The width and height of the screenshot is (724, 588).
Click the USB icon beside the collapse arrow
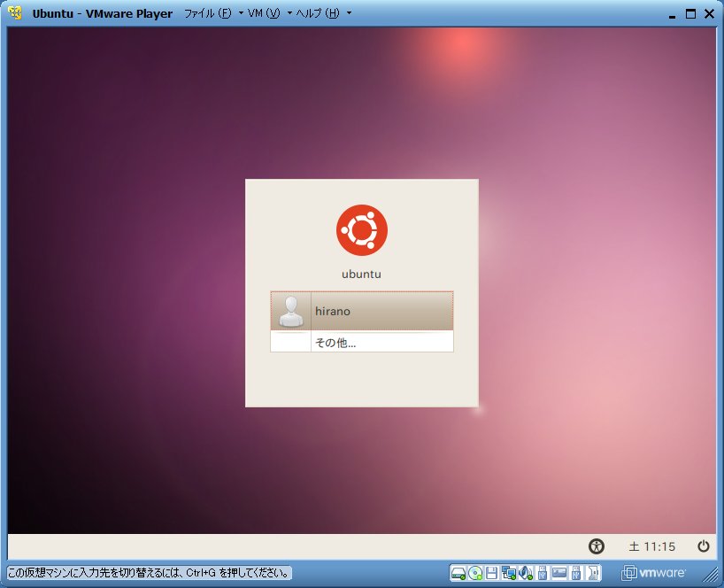tap(576, 573)
